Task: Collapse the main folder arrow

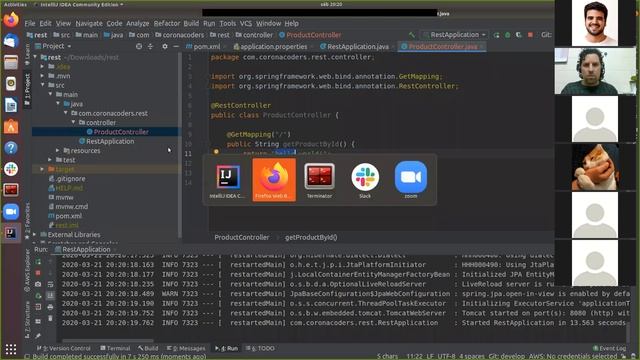Action: (51, 95)
